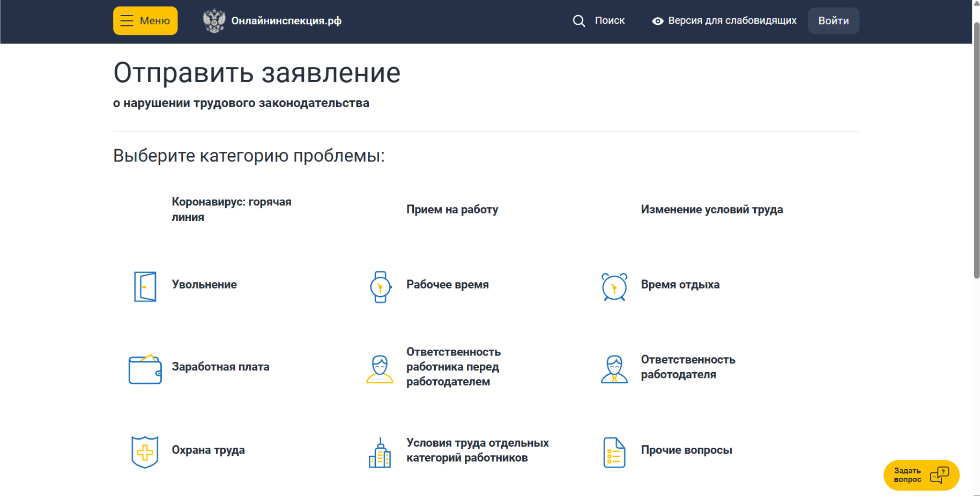Open the Рабочее время category
980x496 pixels.
click(x=448, y=284)
